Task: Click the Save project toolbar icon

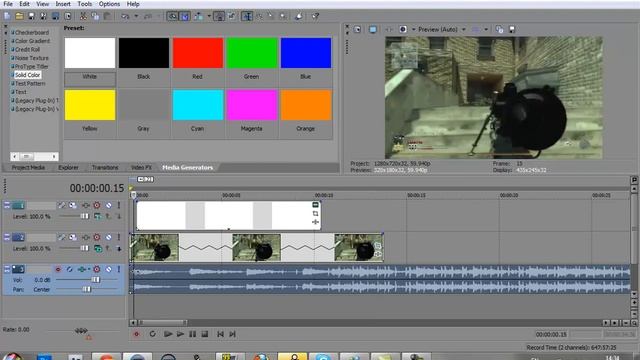Action: pos(31,16)
